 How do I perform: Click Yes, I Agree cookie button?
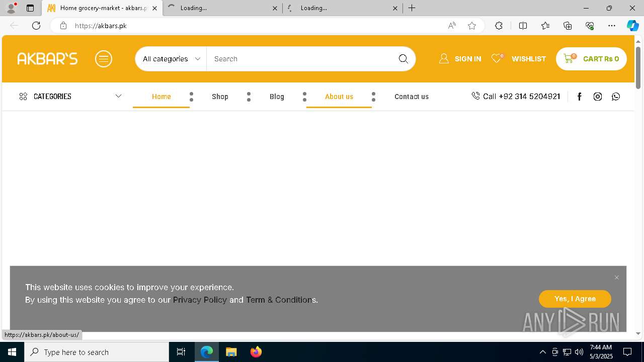575,299
